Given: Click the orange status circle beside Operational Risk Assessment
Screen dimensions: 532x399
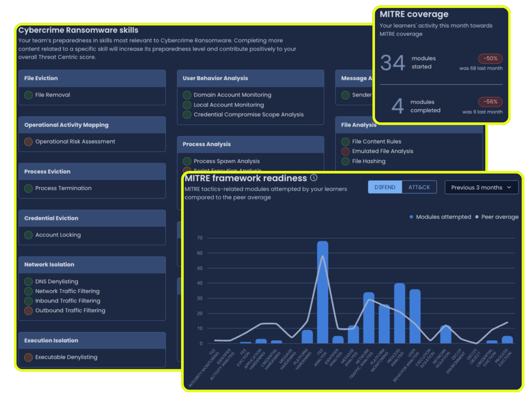Looking at the screenshot, I should (28, 142).
